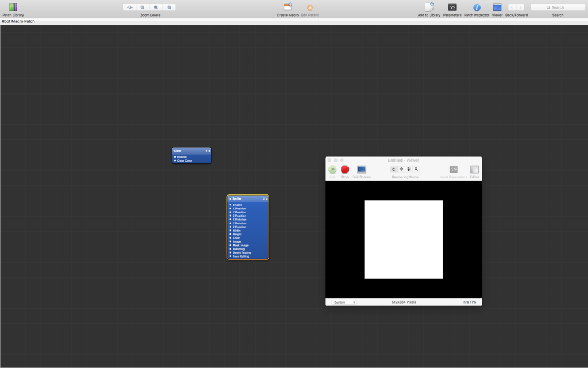Image resolution: width=588 pixels, height=368 pixels.
Task: Select the Clear patch by its title
Action: tap(177, 151)
